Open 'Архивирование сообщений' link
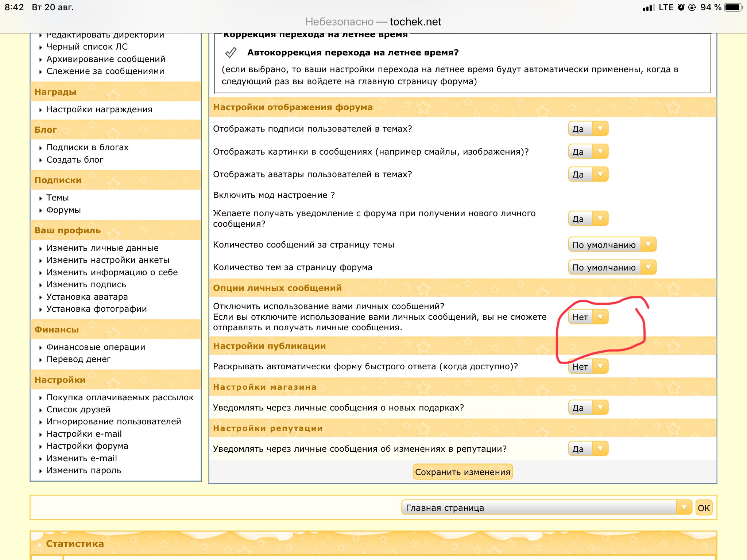Viewport: 747px width, 560px height. coord(106,59)
